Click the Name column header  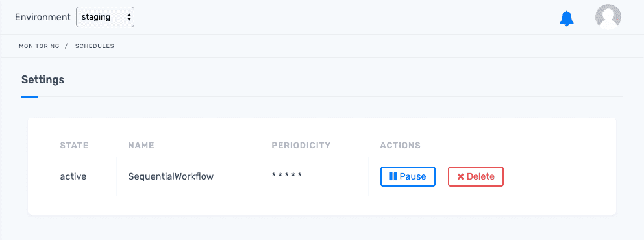[142, 145]
